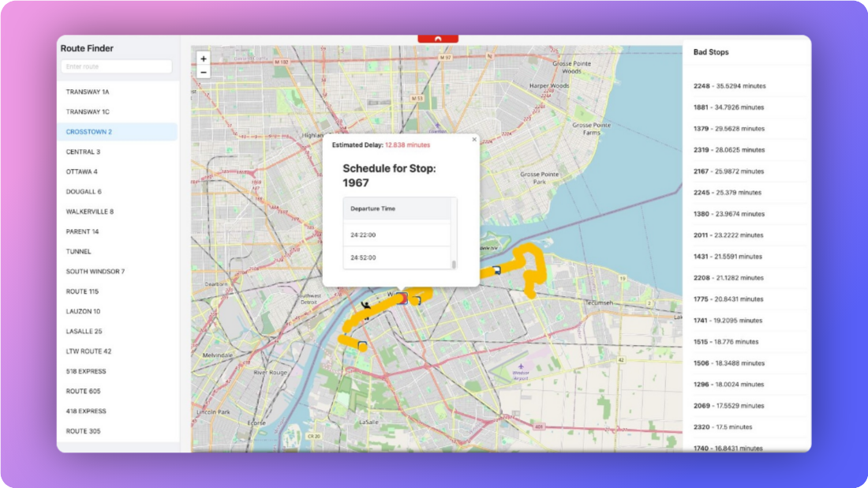Zoom in on the map

click(204, 58)
